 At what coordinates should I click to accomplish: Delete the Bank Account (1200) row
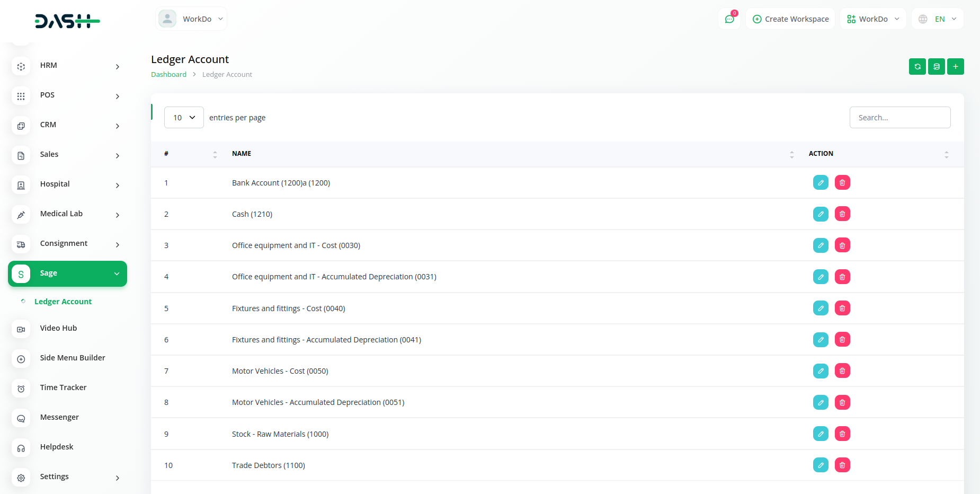point(842,183)
